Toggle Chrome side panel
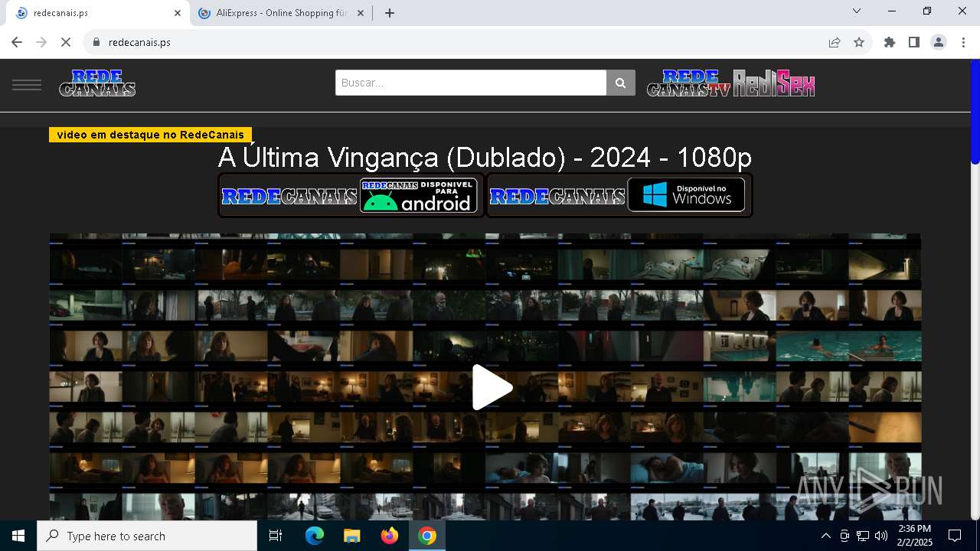This screenshot has height=551, width=980. pos(914,42)
